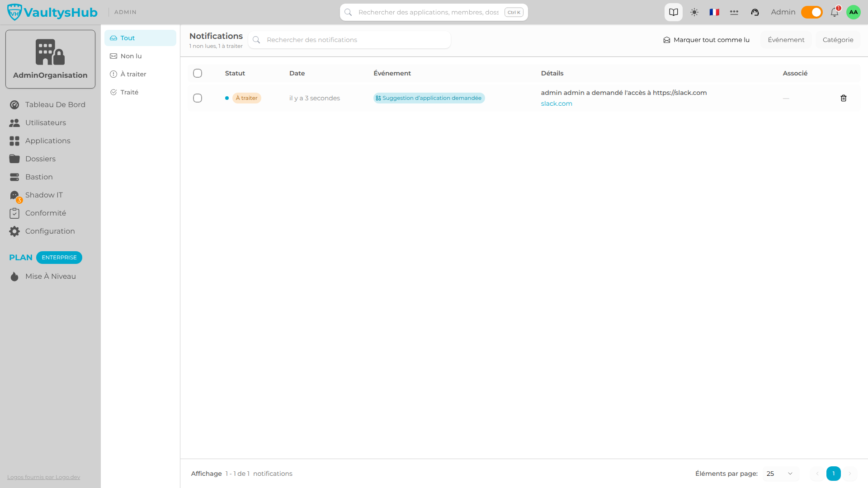This screenshot has width=868, height=488.
Task: Open Shadow IT section
Action: (50, 195)
